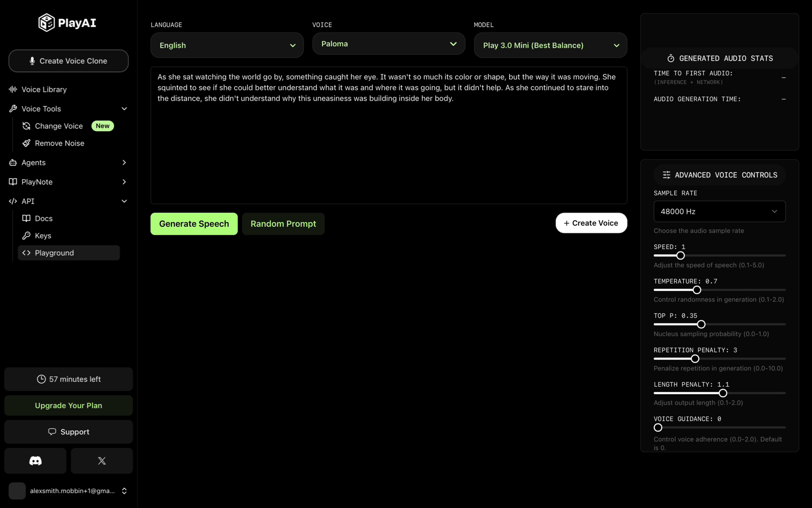The width and height of the screenshot is (812, 508).
Task: Click the Remove Noise brush icon
Action: click(26, 143)
